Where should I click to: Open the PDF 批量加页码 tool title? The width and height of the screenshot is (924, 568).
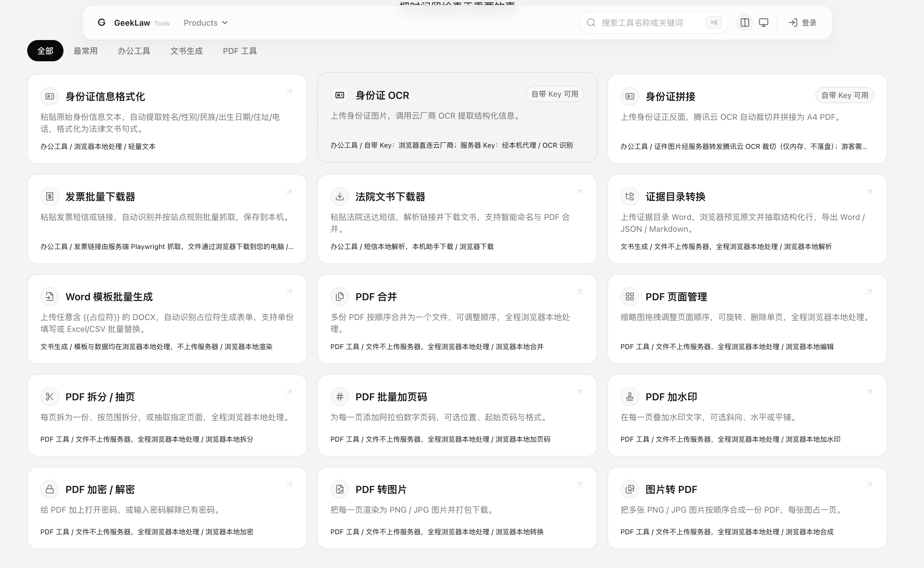coord(391,397)
